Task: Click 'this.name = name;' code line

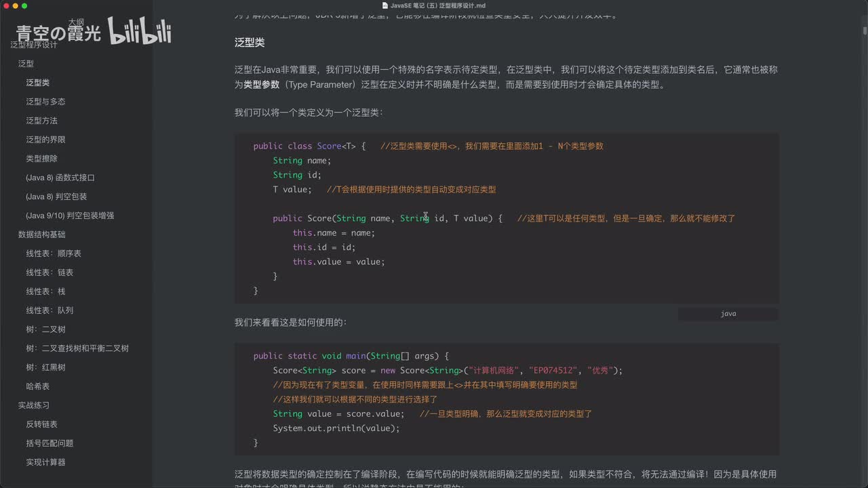Action: click(x=334, y=232)
